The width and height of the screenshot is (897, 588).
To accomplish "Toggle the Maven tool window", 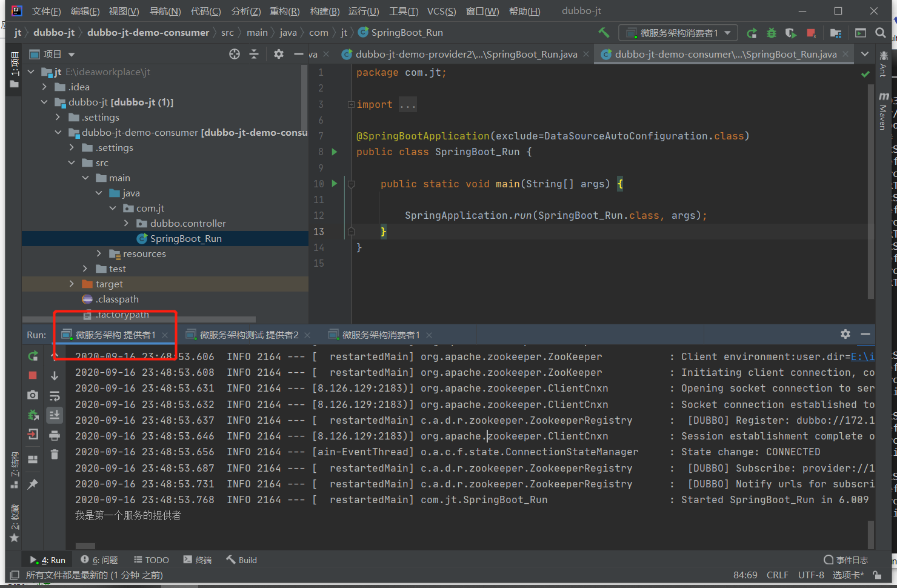I will (x=883, y=112).
